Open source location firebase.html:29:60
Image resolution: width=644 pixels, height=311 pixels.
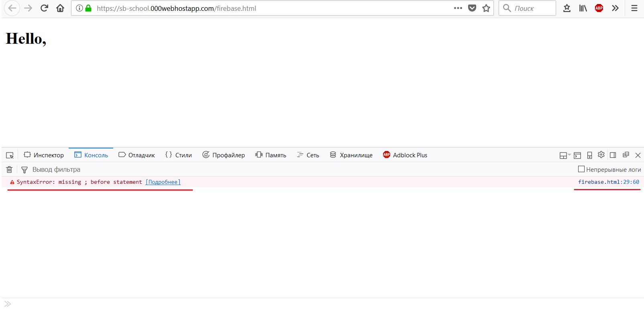coord(609,182)
